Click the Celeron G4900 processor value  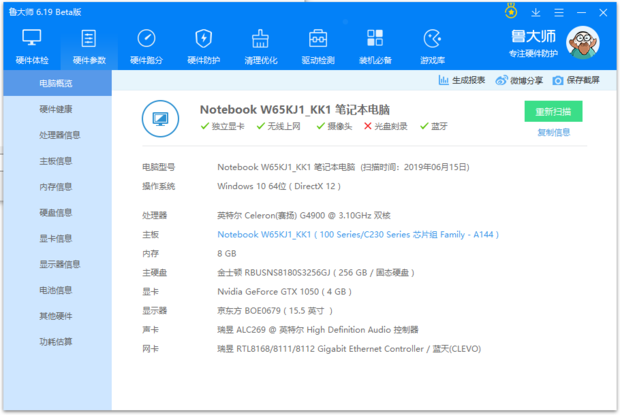[304, 215]
